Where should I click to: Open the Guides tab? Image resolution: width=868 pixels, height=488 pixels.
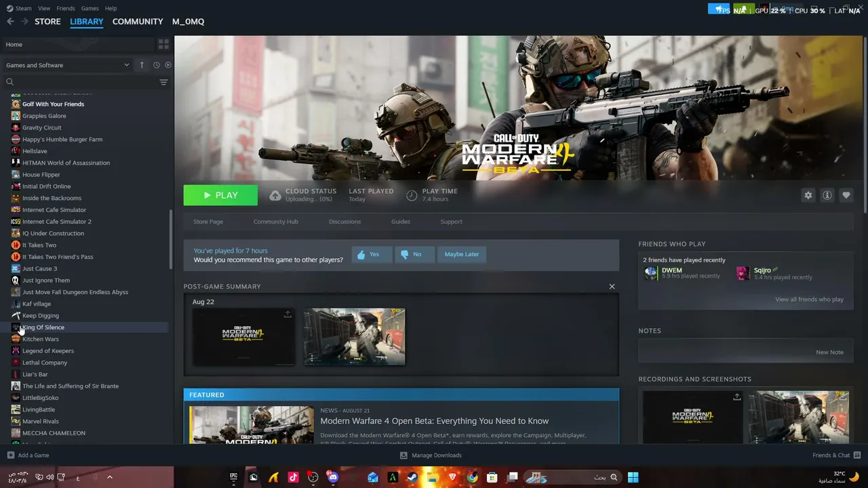(401, 222)
